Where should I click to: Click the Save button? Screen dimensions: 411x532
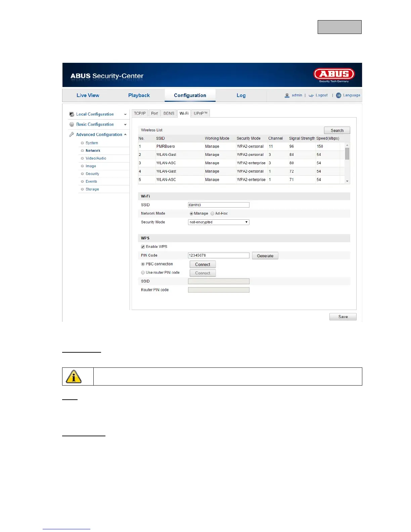343,317
